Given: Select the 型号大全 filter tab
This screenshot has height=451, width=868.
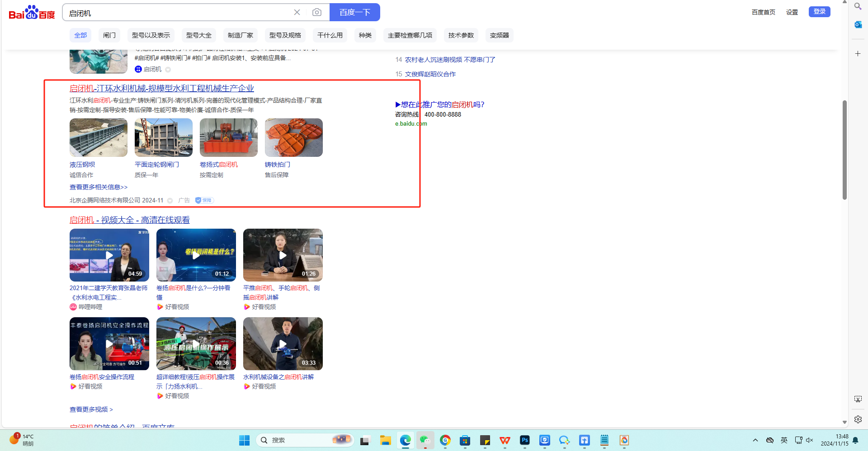Looking at the screenshot, I should (x=199, y=35).
